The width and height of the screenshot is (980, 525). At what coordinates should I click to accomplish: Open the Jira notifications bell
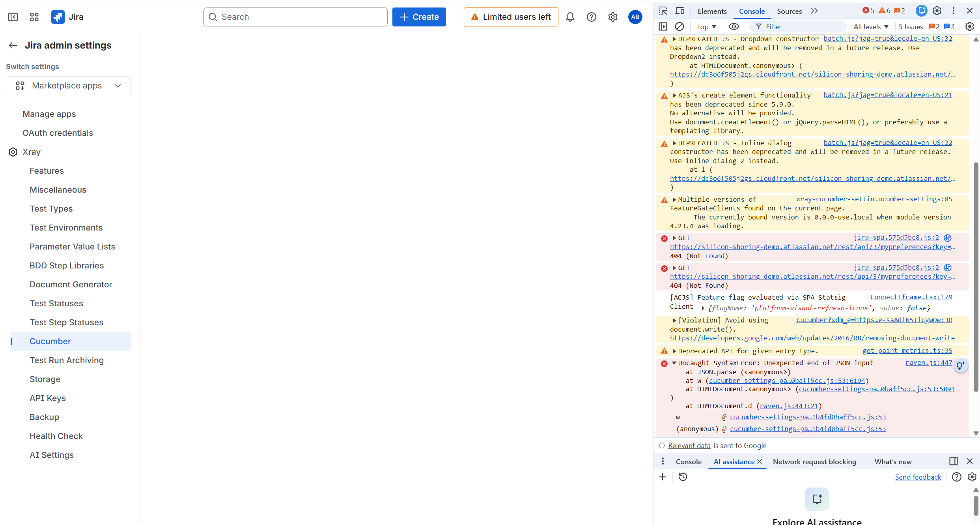pyautogui.click(x=570, y=17)
